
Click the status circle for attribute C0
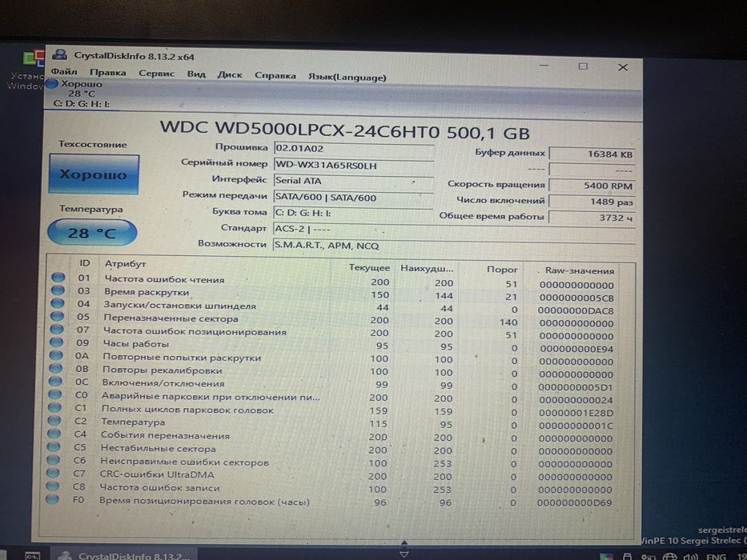[x=54, y=394]
